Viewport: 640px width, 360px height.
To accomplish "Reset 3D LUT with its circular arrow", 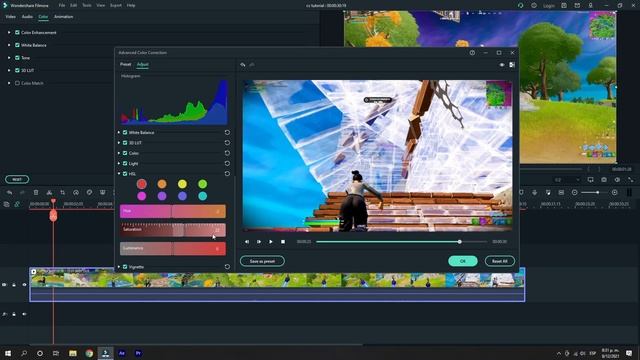I will [227, 142].
